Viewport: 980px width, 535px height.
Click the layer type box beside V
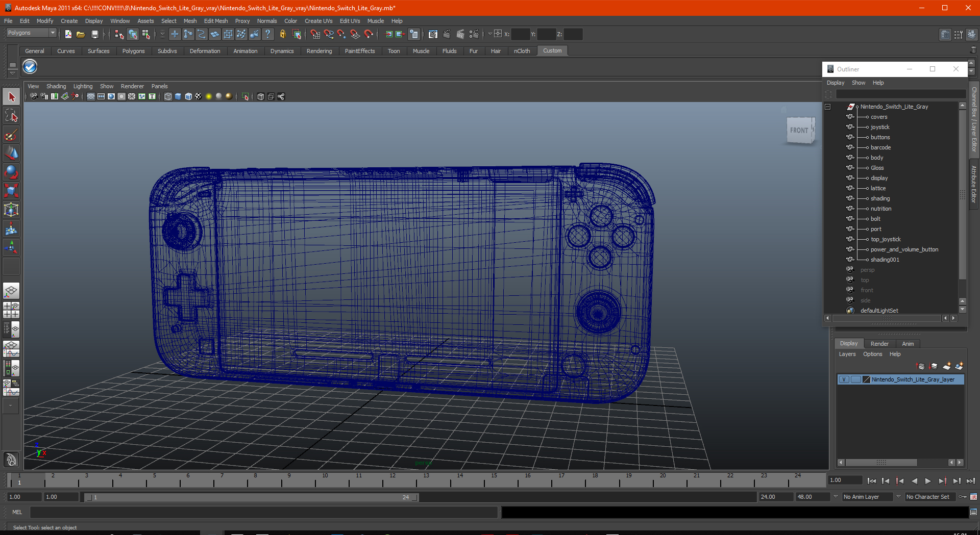coord(855,379)
